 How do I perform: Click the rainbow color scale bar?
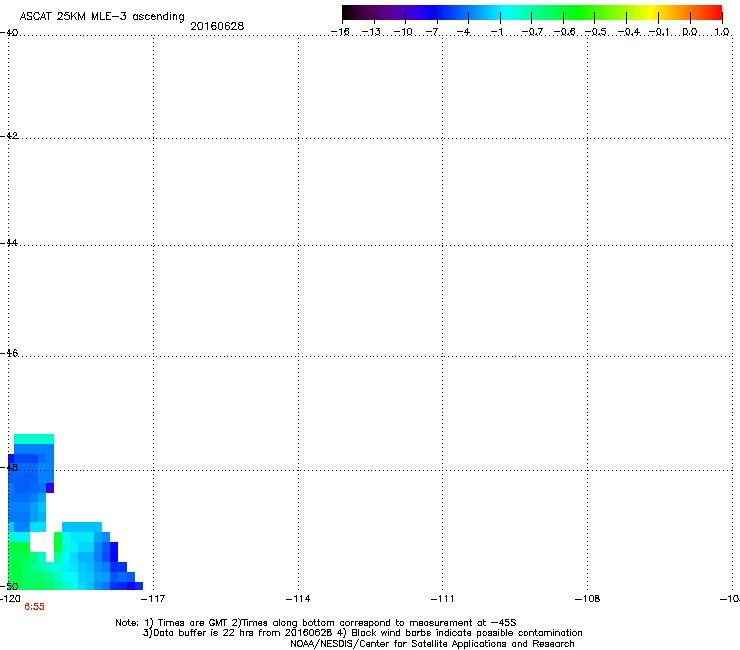532,12
